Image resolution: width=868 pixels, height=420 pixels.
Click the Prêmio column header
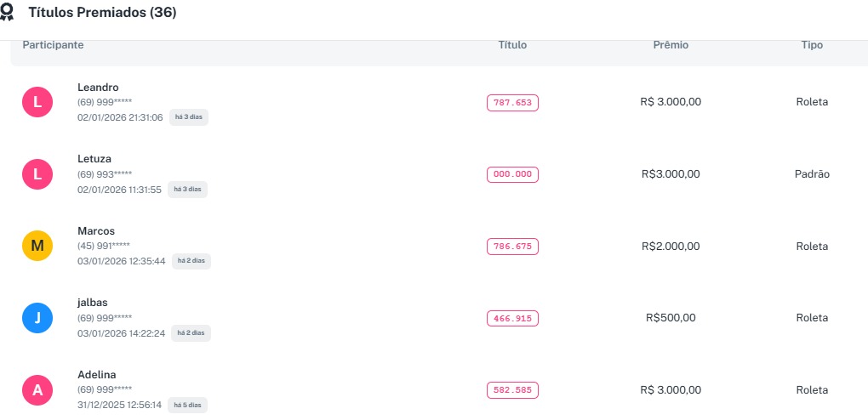(x=671, y=45)
